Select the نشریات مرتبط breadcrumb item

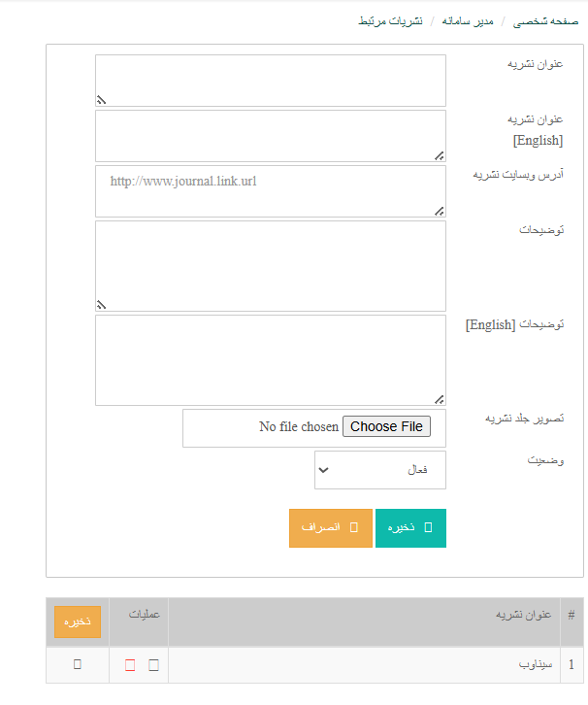(391, 20)
